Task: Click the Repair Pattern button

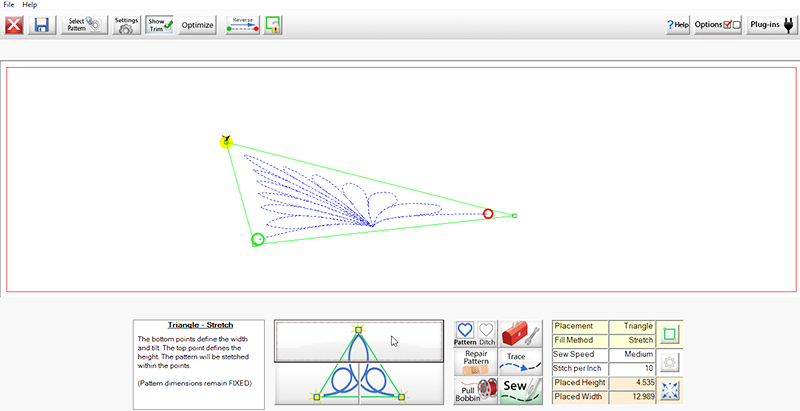Action: pyautogui.click(x=476, y=361)
